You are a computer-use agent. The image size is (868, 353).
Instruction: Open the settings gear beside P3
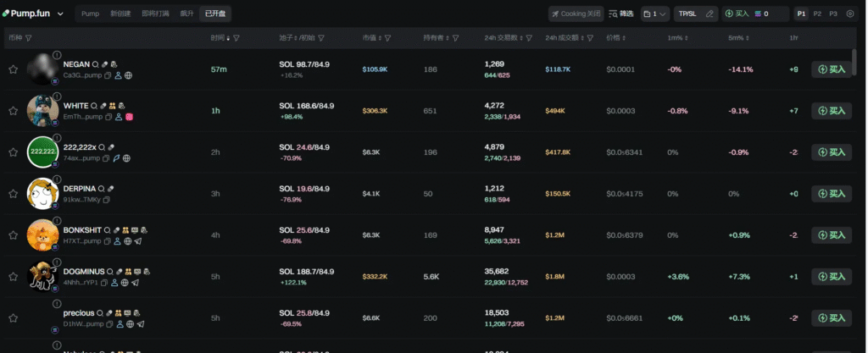click(x=850, y=14)
